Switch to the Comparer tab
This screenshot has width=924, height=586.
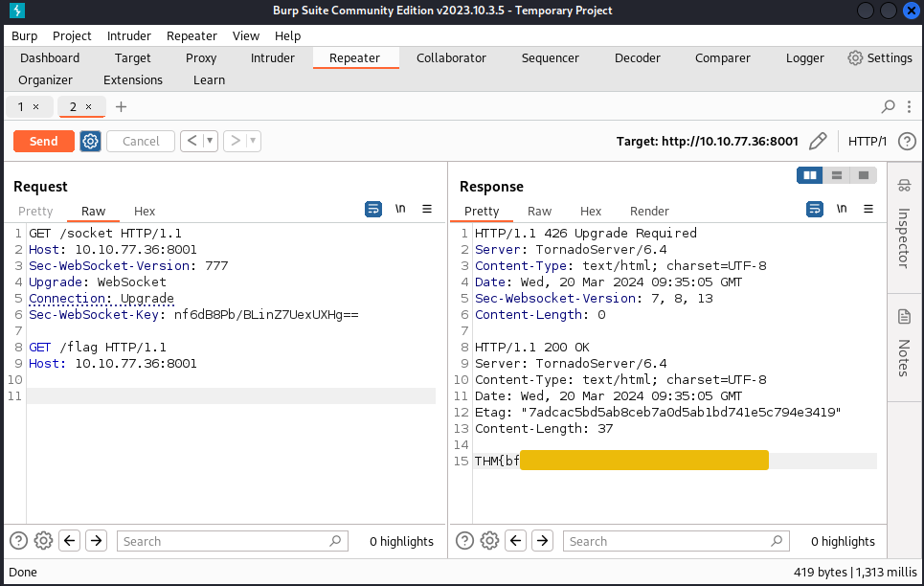(x=723, y=57)
